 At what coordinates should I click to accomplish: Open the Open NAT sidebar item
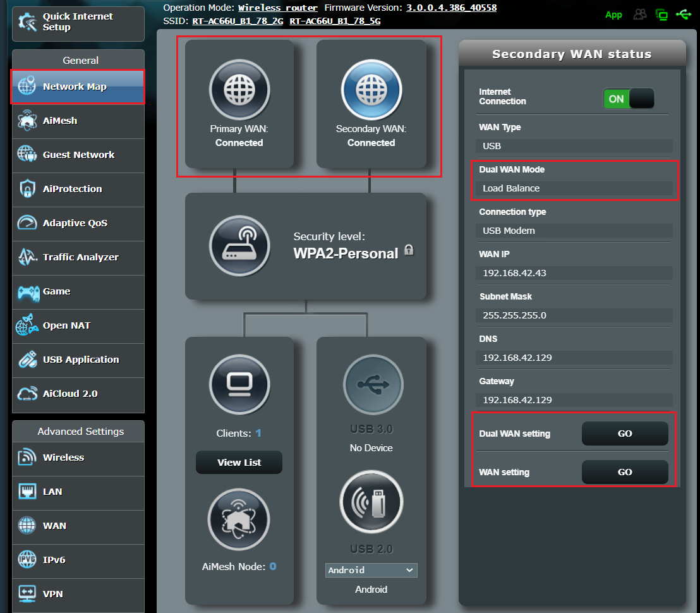pos(78,326)
